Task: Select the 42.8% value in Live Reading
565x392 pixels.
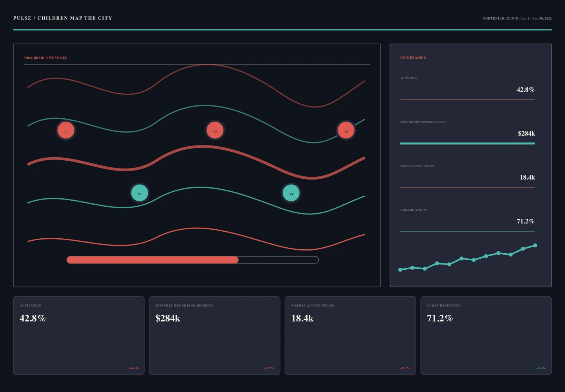Action: (x=526, y=89)
